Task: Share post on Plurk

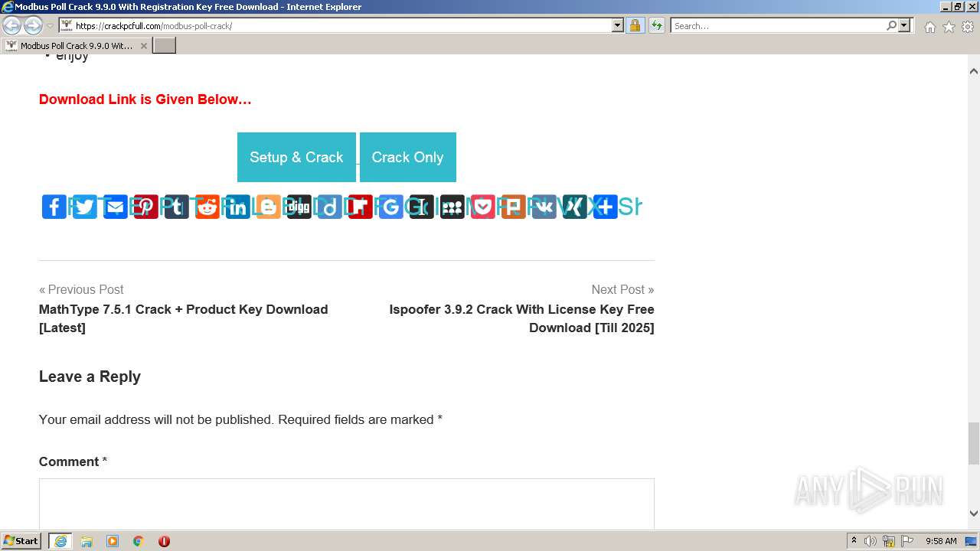Action: click(x=514, y=207)
